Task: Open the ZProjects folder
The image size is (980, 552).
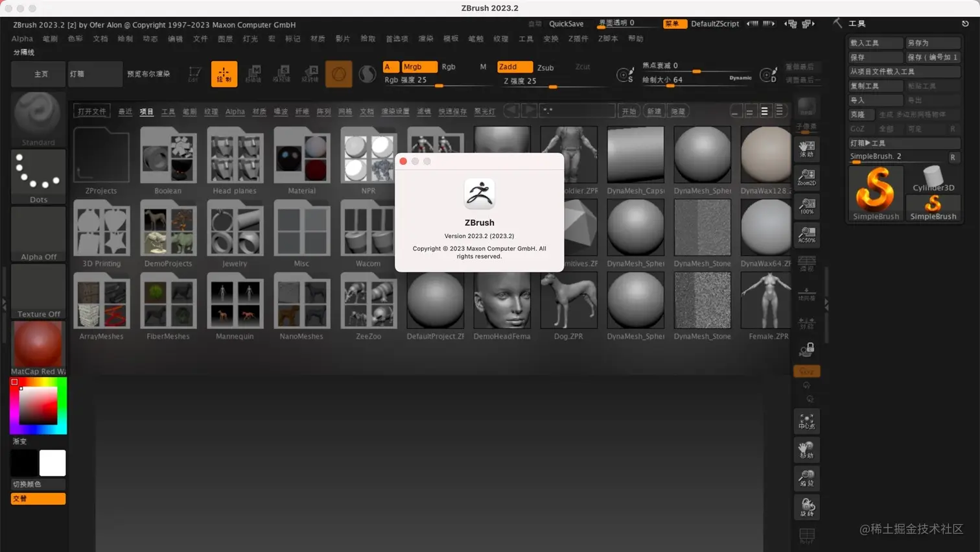Action: [x=101, y=161]
